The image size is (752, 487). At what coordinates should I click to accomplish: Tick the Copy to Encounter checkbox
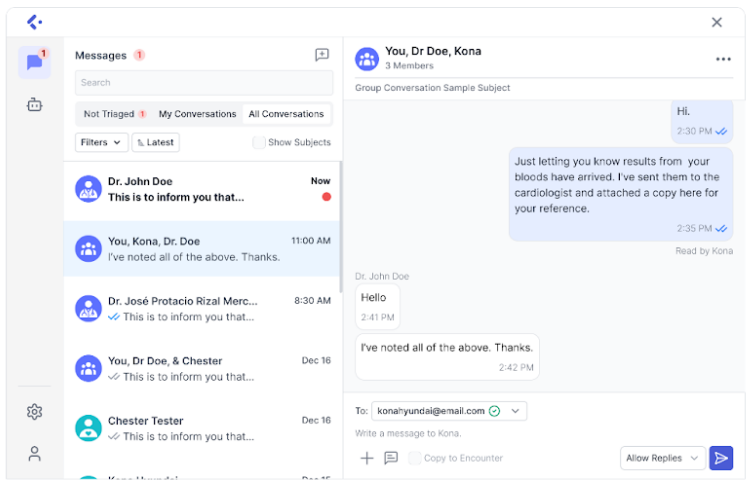click(x=414, y=458)
